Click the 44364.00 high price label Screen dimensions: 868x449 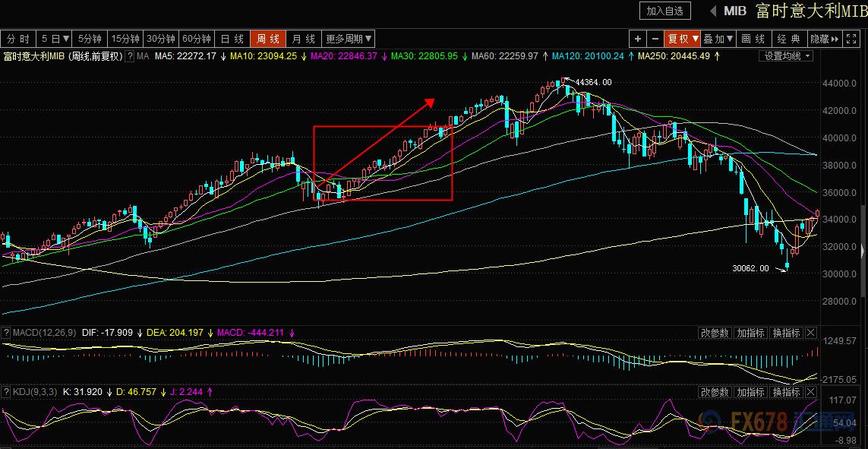(593, 83)
